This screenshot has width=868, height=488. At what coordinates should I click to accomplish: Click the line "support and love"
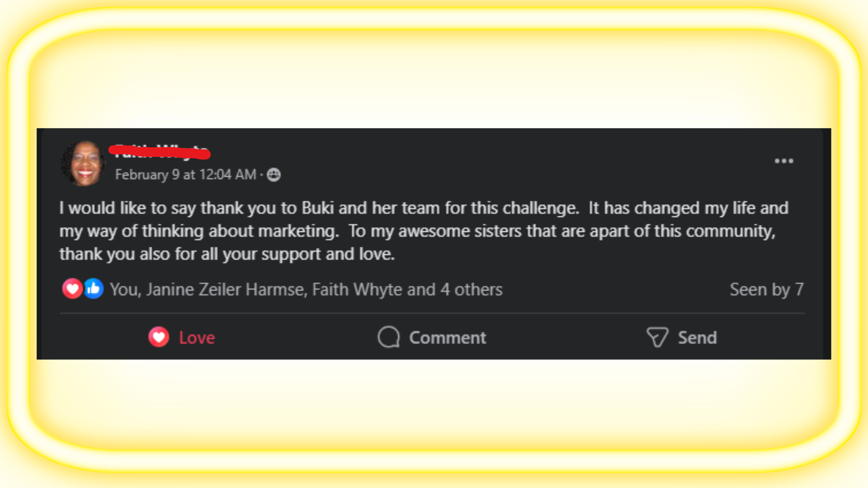pyautogui.click(x=227, y=254)
